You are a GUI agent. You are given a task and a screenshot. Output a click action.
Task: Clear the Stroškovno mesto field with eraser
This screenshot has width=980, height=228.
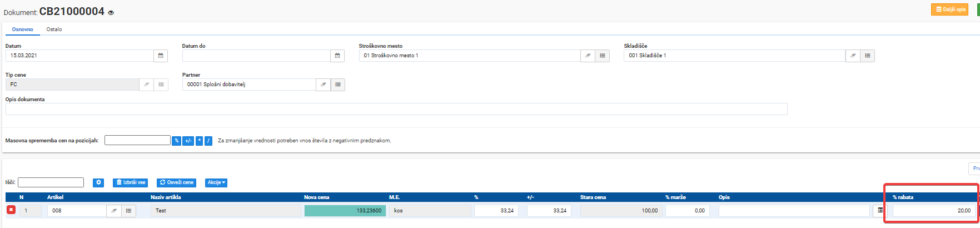click(x=588, y=56)
